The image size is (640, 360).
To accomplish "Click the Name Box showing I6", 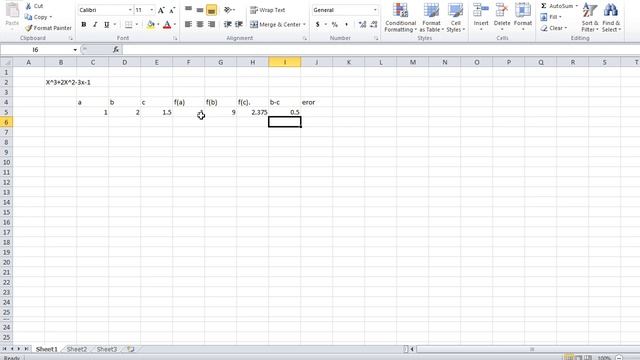I will pos(36,50).
